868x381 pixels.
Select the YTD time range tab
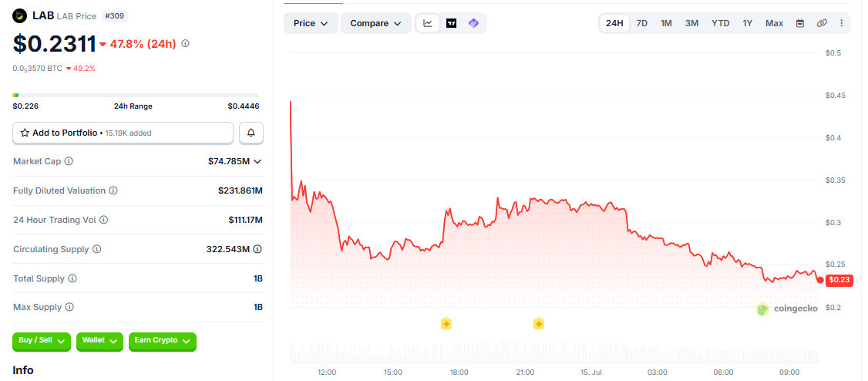click(x=720, y=23)
